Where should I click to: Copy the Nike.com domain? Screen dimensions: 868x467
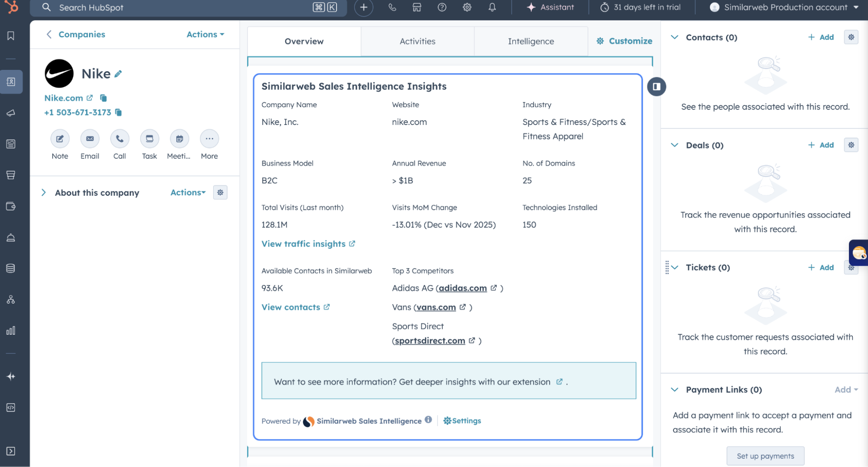103,98
